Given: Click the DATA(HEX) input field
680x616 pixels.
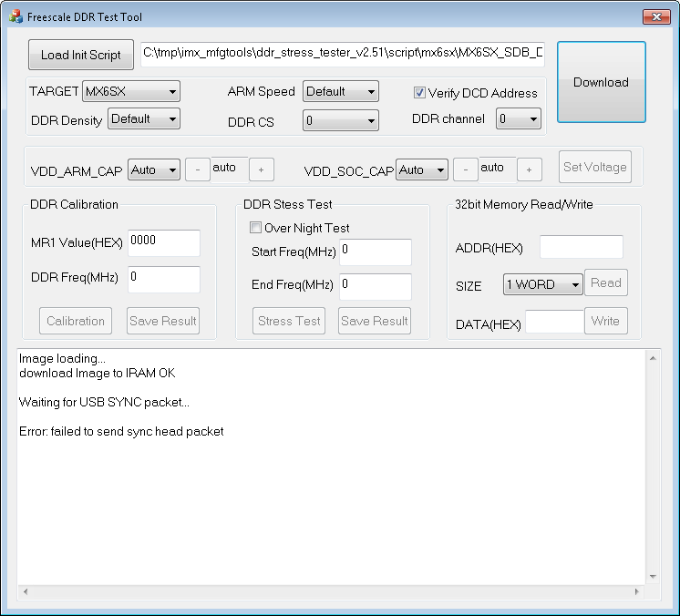Looking at the screenshot, I should [555, 322].
